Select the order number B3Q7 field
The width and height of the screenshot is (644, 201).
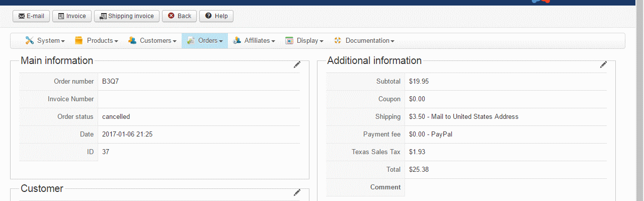point(199,82)
